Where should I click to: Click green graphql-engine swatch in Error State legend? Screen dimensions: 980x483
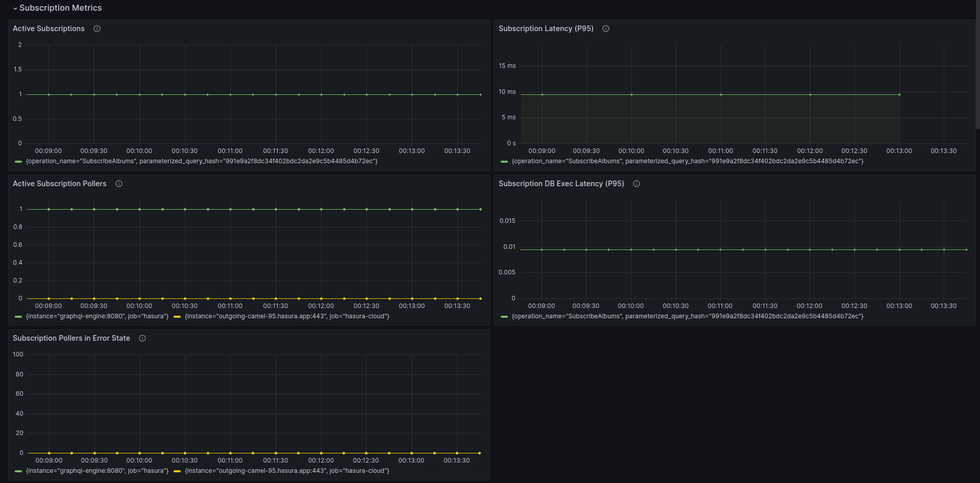[18, 471]
